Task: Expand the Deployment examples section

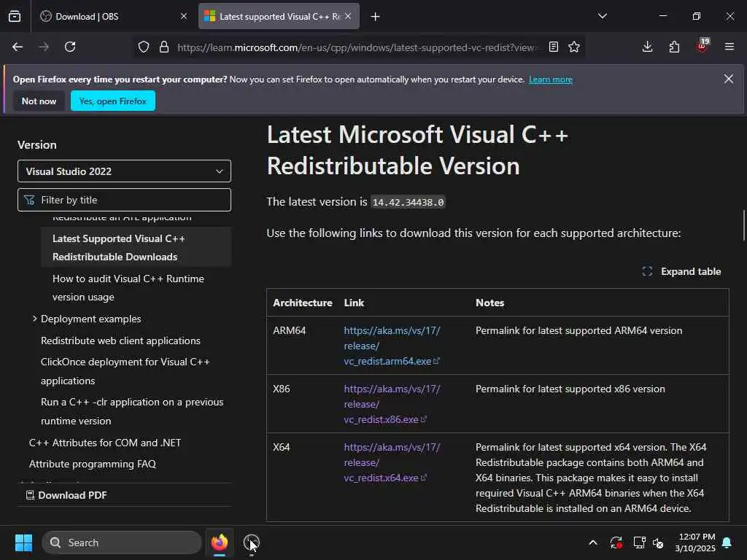Action: [x=90, y=319]
